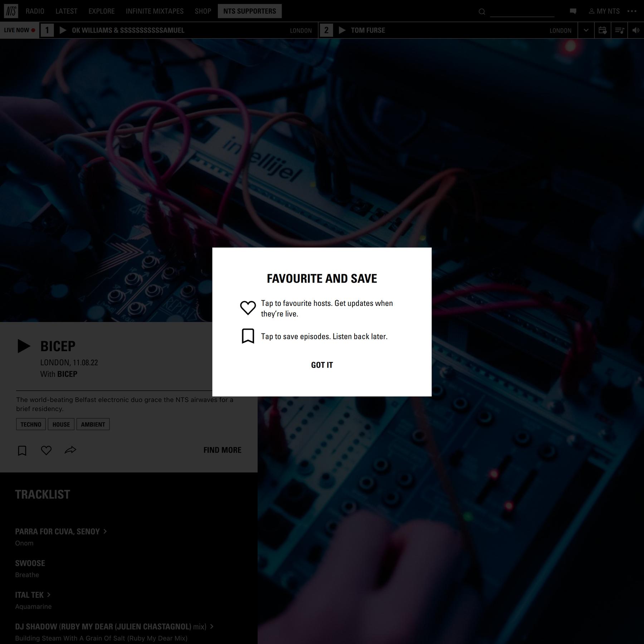Open Ital Tek artist link
The width and height of the screenshot is (644, 644).
pos(33,595)
